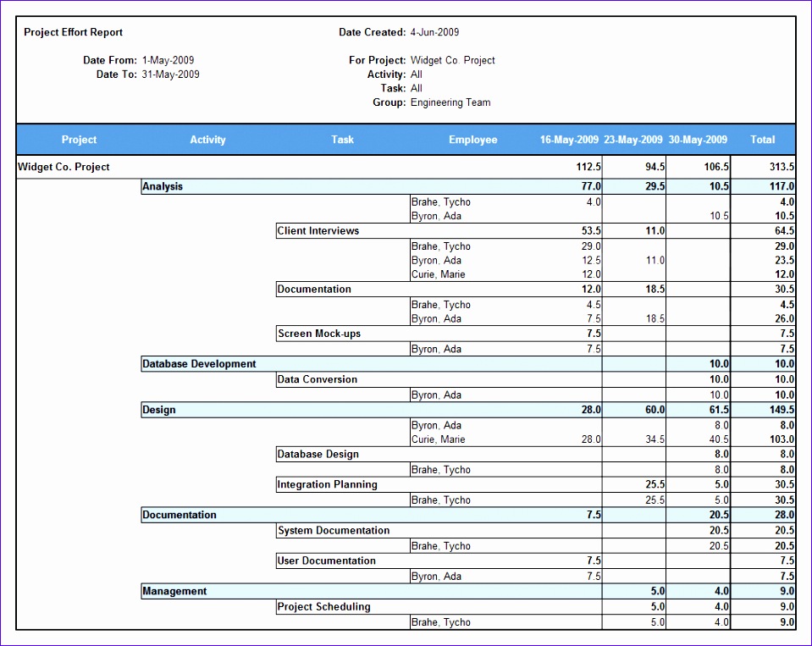Select the Widget Co. Project row label
The height and width of the screenshot is (646, 812).
pyautogui.click(x=64, y=168)
